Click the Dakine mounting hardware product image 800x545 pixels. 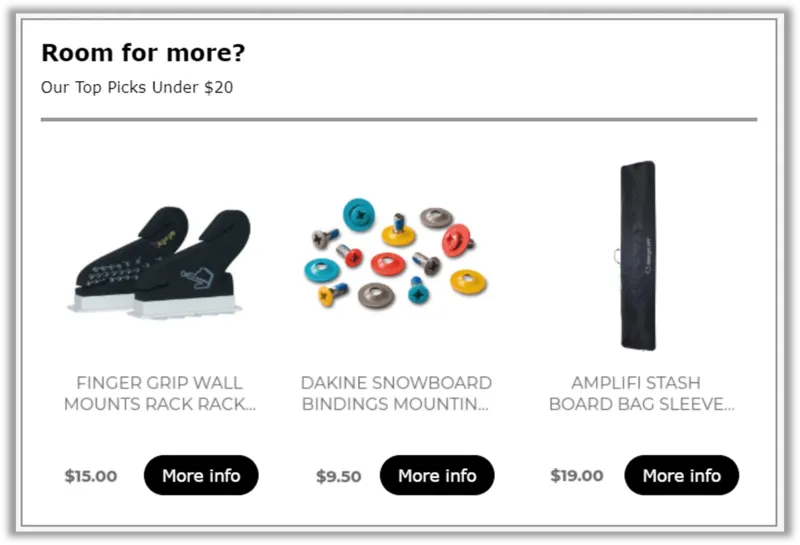[395, 254]
